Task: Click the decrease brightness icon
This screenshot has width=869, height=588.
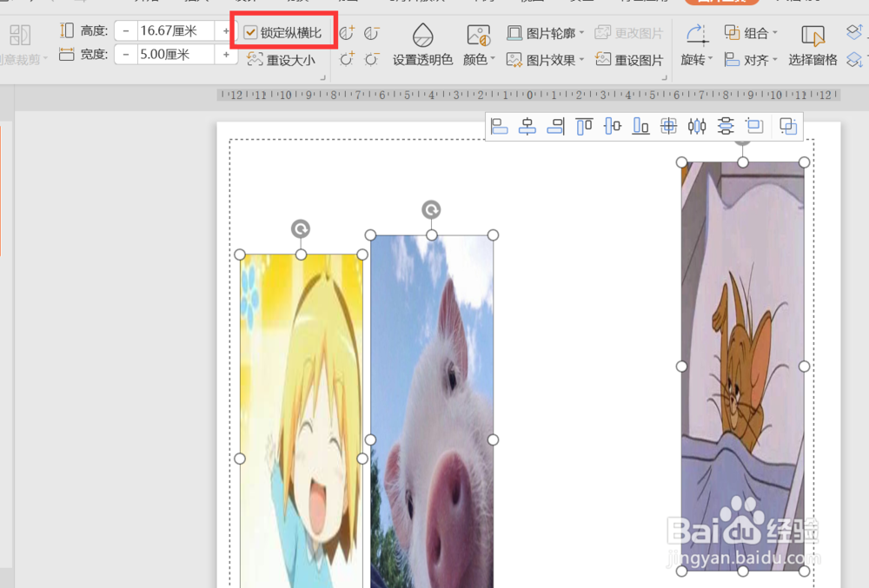Action: tap(371, 58)
